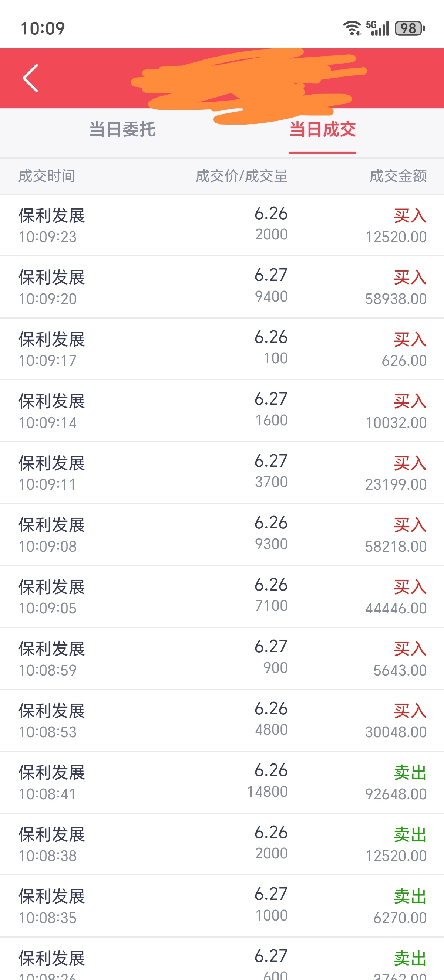The height and width of the screenshot is (980, 444).
Task: Open the 10:08:41 sell trade of 14800
Action: [x=222, y=782]
